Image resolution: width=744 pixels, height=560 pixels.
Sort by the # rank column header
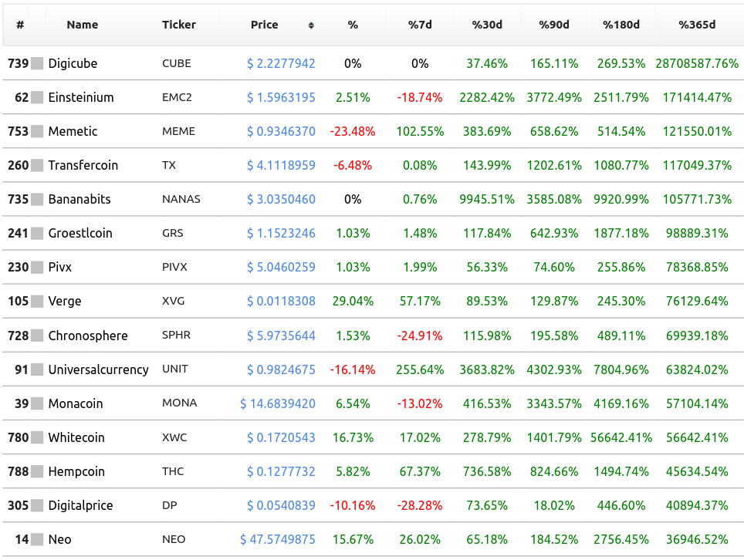pyautogui.click(x=20, y=25)
